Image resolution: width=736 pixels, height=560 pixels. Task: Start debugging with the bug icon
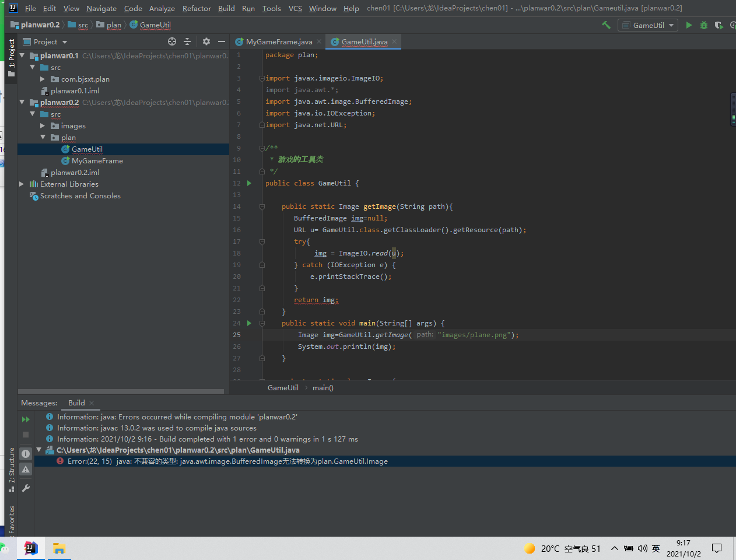click(704, 25)
